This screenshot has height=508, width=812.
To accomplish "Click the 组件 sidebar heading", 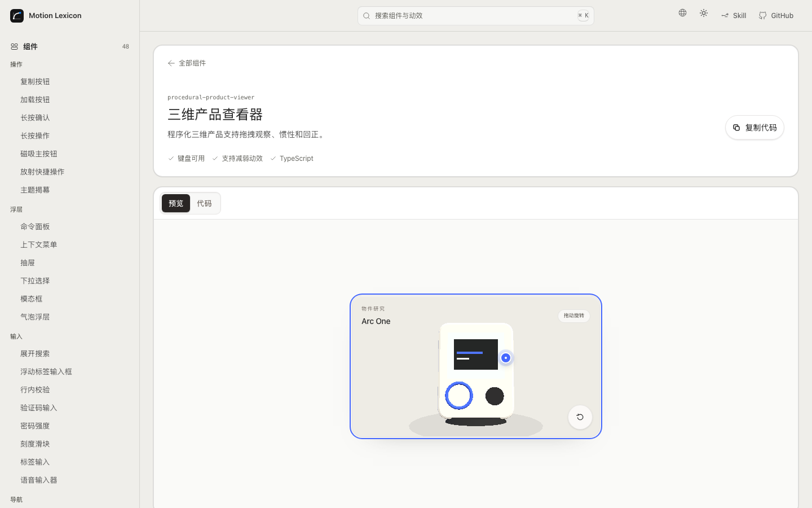I will coord(30,47).
